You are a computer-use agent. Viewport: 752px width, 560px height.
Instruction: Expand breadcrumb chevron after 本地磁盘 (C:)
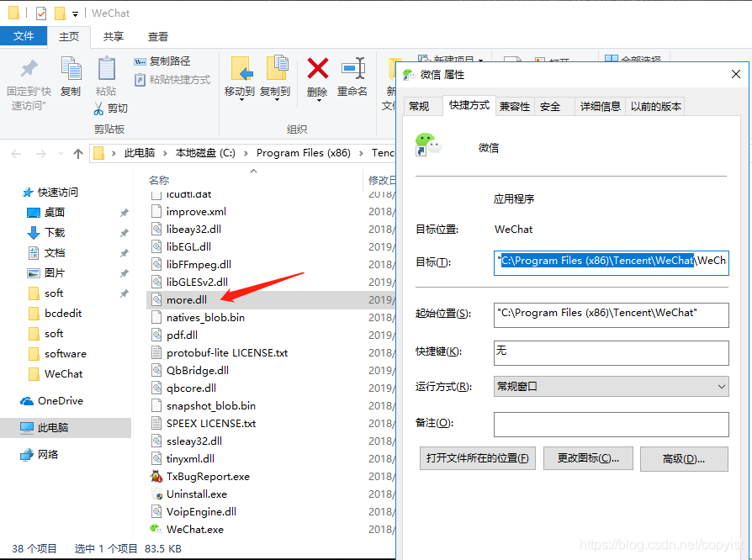click(x=246, y=153)
